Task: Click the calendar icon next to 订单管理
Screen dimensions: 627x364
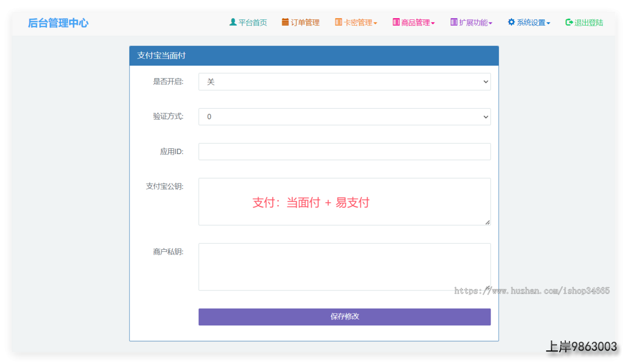Action: pyautogui.click(x=285, y=22)
